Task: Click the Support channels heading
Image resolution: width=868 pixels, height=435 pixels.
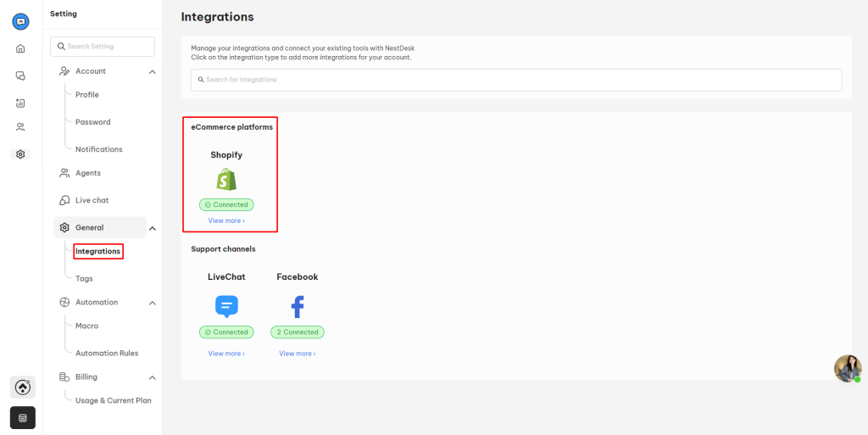Action: click(x=223, y=249)
